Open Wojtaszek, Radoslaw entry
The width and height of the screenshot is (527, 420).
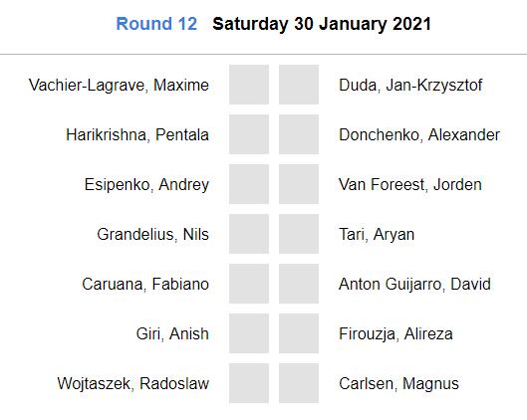tap(133, 383)
